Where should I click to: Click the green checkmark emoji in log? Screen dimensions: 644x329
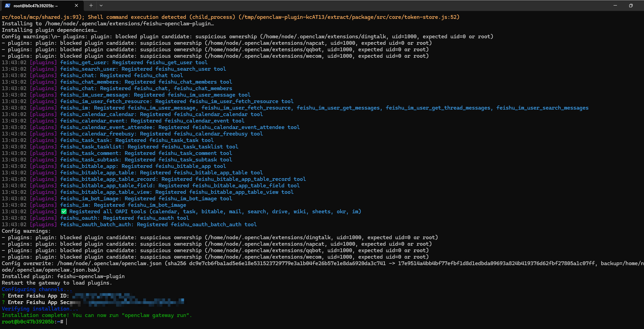(64, 212)
